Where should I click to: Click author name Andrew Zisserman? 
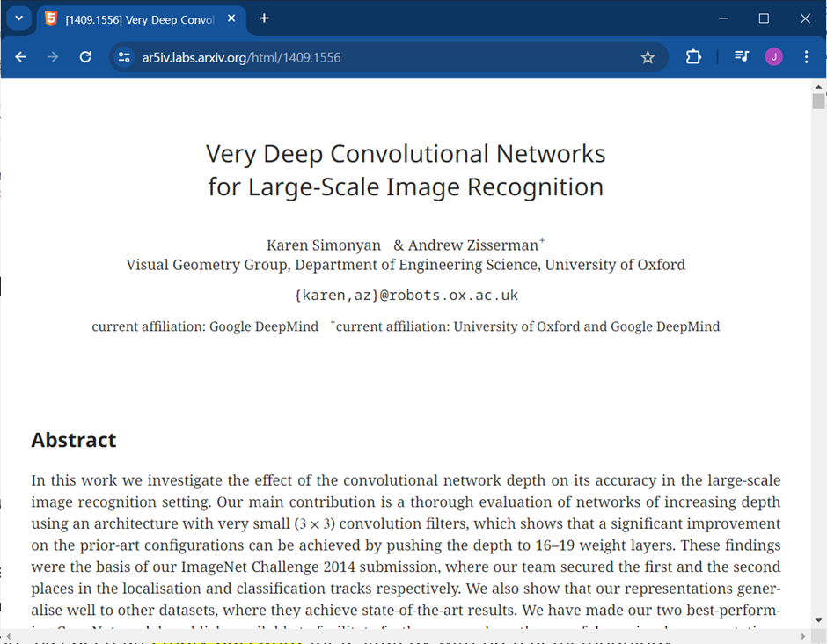point(473,245)
